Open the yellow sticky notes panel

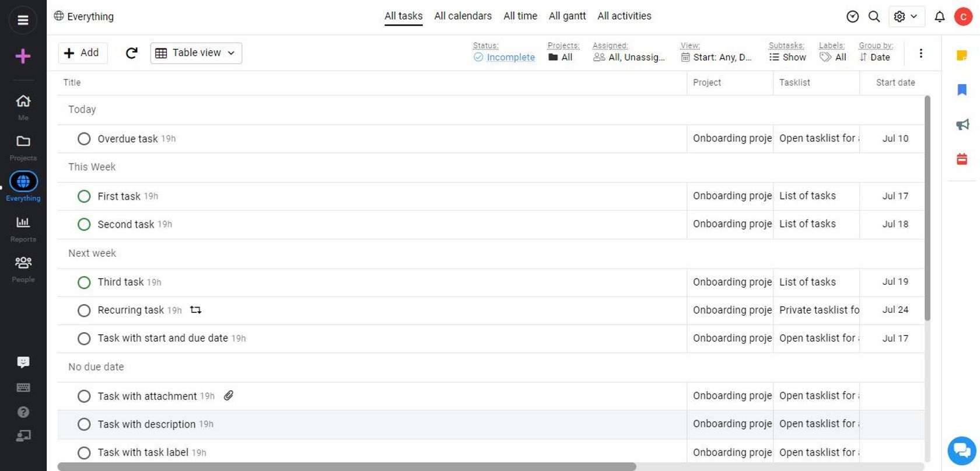pyautogui.click(x=962, y=55)
